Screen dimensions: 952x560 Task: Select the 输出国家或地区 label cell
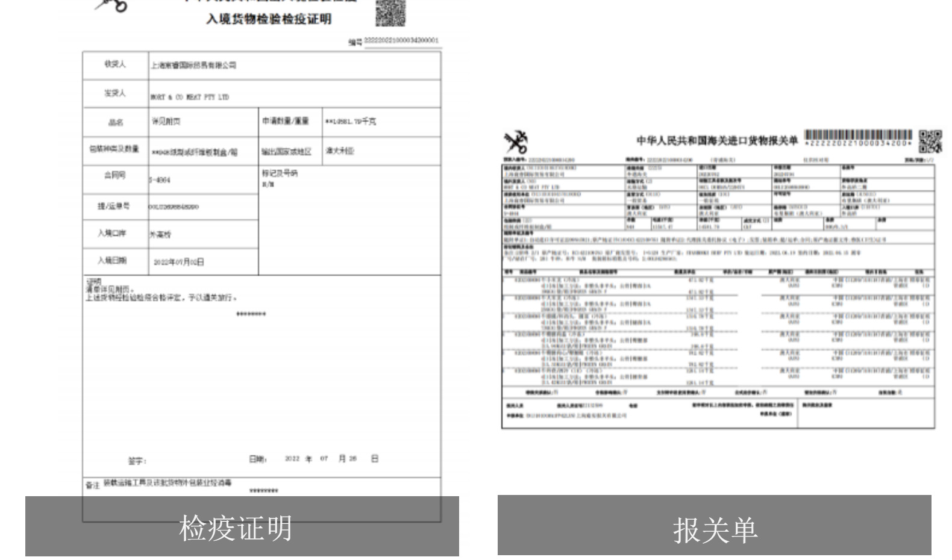291,151
